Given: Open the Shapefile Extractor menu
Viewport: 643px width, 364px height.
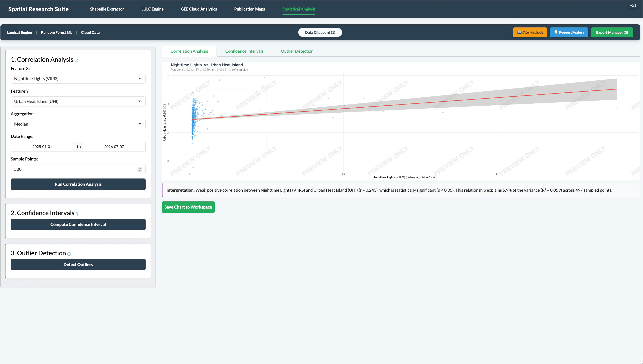Looking at the screenshot, I should (107, 9).
